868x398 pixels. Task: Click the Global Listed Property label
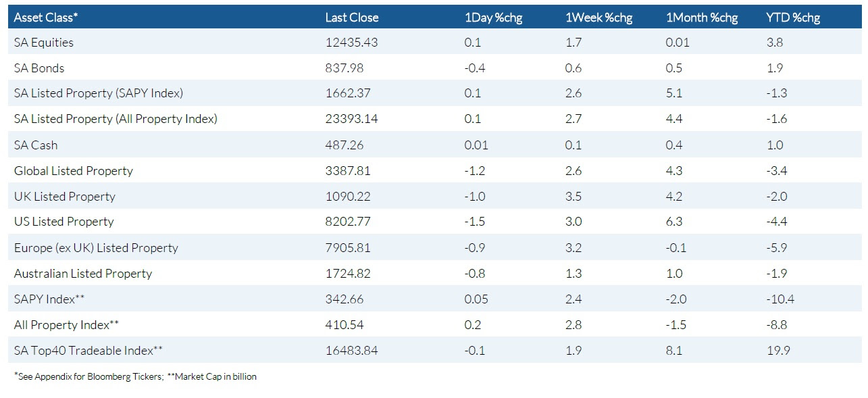coord(74,171)
